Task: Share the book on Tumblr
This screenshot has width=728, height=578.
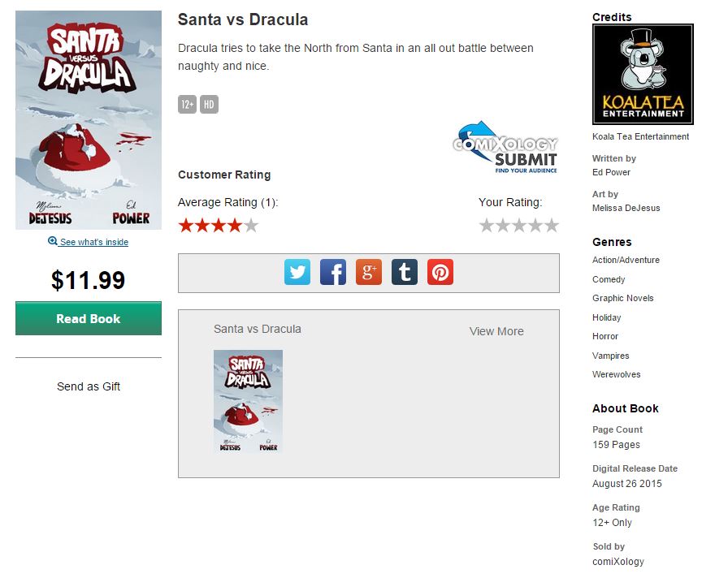Action: [x=405, y=272]
